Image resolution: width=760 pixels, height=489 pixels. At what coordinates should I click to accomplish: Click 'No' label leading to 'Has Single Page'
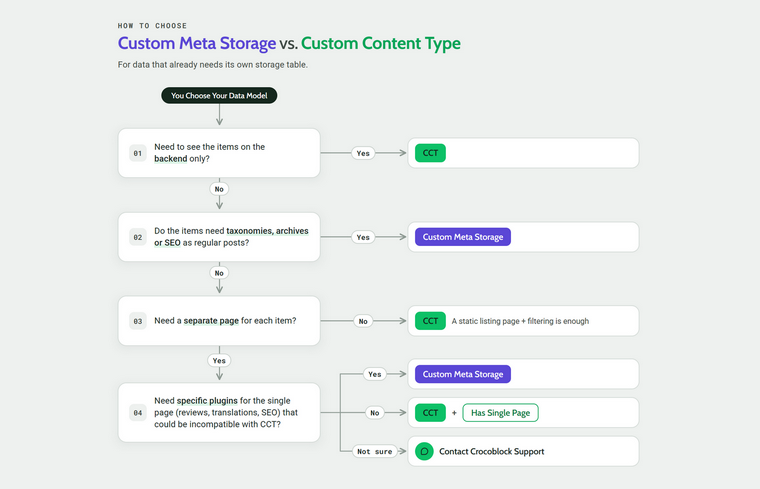coord(375,413)
